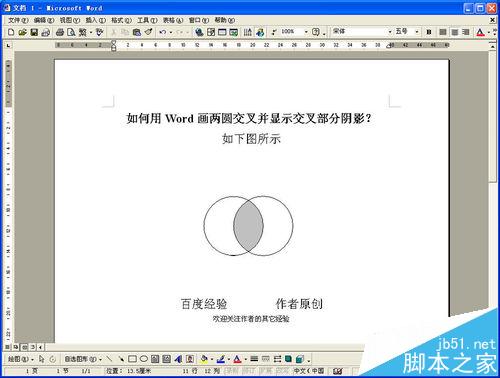Viewport: 500px width, 378px height.
Task: Open the 自选图形 AutoShapes dropdown
Action: click(x=83, y=359)
